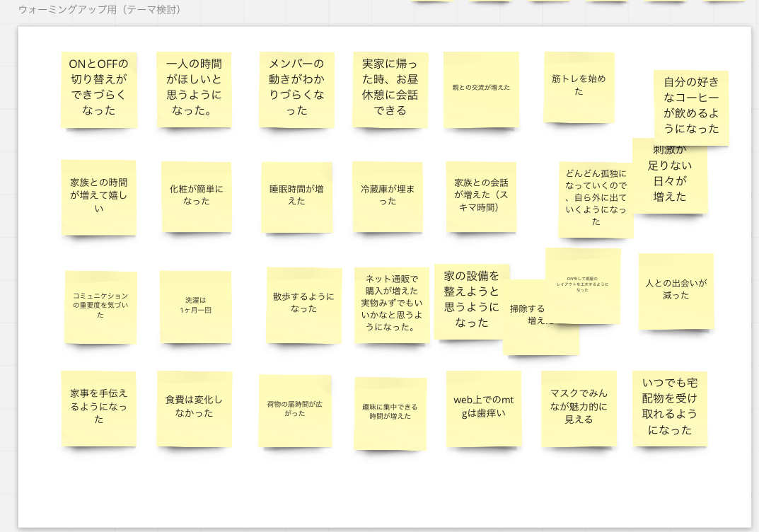
Task: Pick sticky note 'メンバーの動きがわかりづらくなった'
Action: (296, 90)
